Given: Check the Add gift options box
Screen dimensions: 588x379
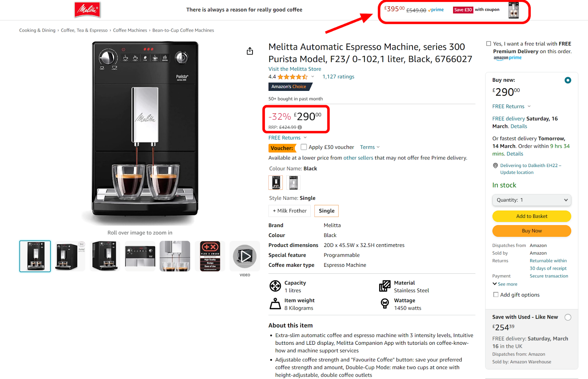Looking at the screenshot, I should coord(496,295).
